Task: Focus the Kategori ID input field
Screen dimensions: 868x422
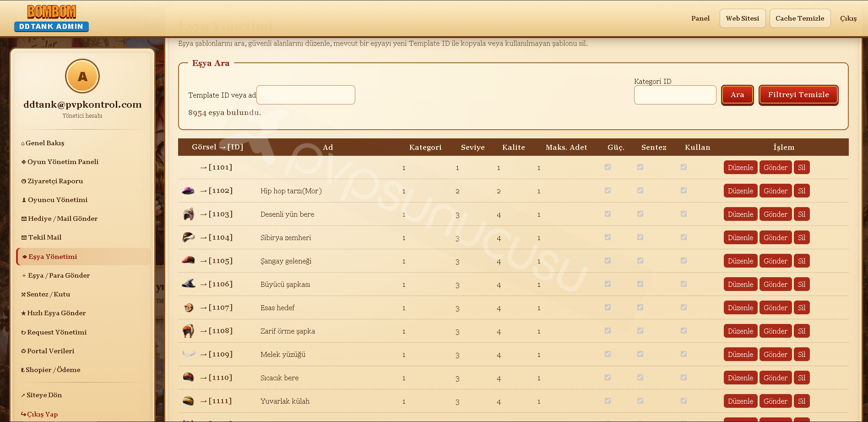Action: 675,95
